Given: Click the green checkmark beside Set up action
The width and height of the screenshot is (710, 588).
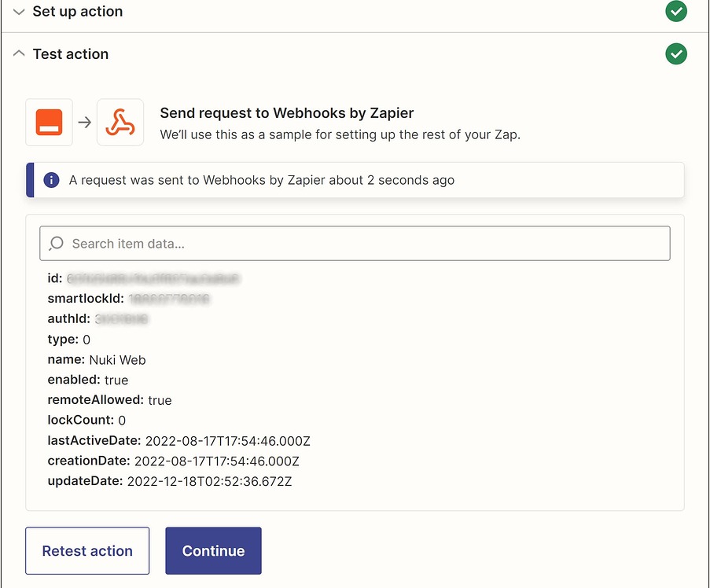Looking at the screenshot, I should coord(675,11).
